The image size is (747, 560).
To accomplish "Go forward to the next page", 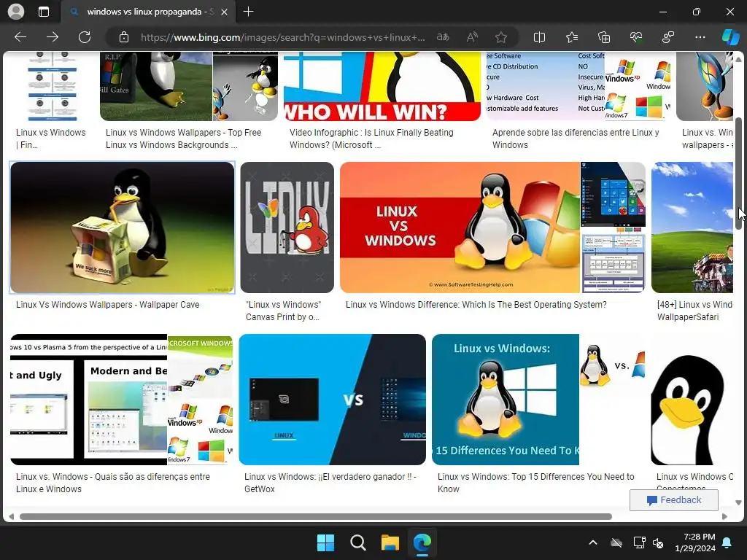I will 53,37.
